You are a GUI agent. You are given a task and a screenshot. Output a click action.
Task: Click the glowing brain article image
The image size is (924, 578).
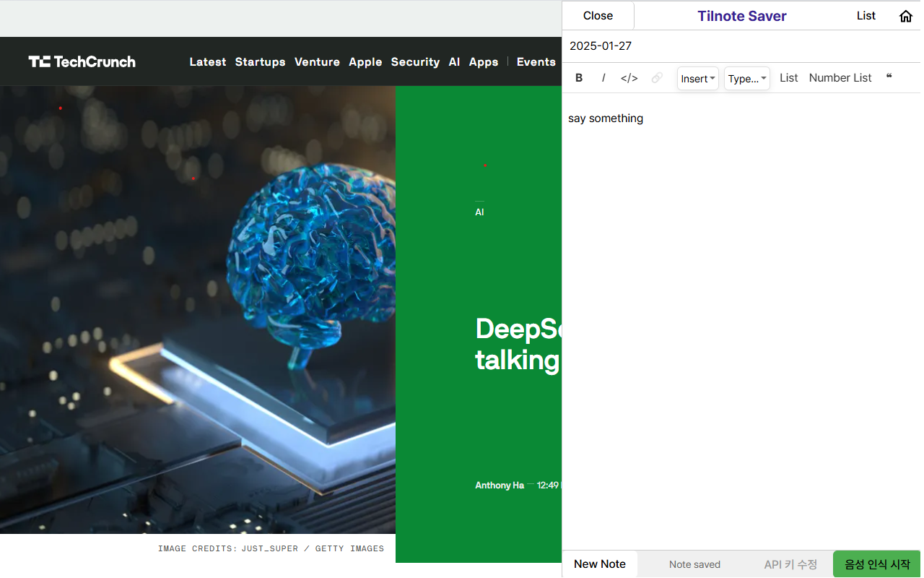coord(198,310)
